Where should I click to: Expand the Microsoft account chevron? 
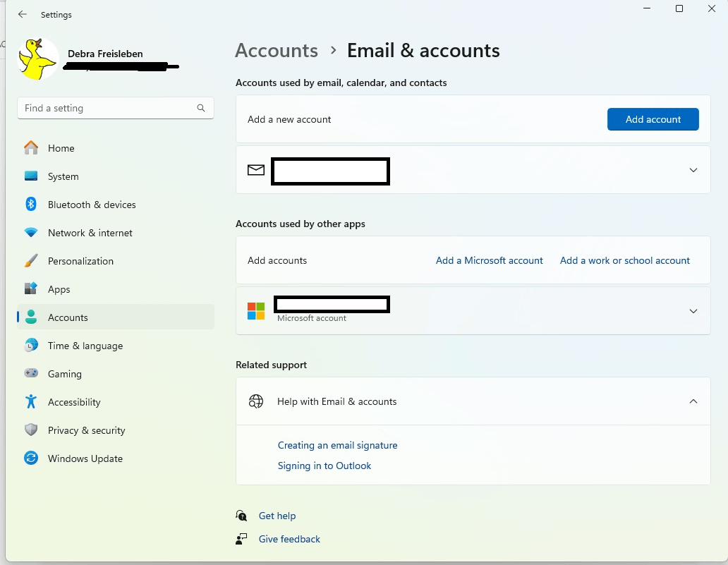click(x=693, y=311)
